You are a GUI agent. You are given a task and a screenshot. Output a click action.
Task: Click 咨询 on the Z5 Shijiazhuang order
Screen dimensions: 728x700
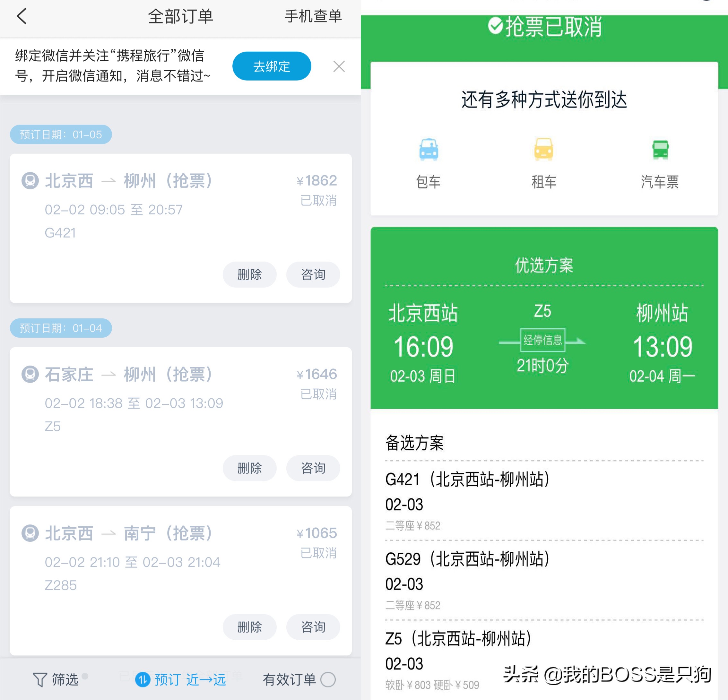coord(313,468)
